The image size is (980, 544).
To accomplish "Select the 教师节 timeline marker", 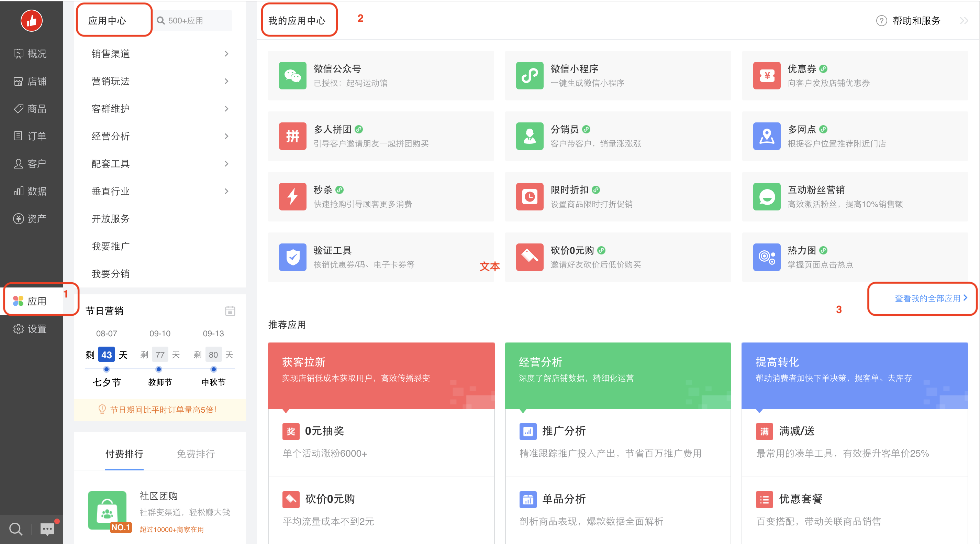I will [159, 369].
